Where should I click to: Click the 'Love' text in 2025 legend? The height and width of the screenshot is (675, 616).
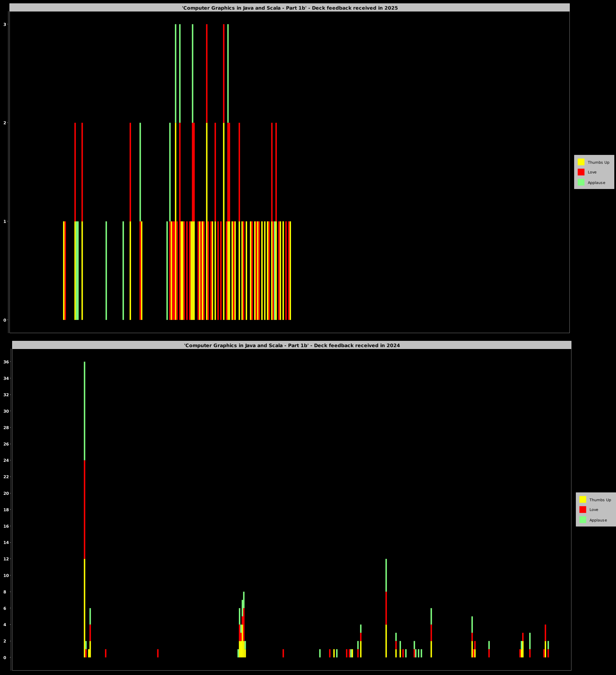[592, 172]
